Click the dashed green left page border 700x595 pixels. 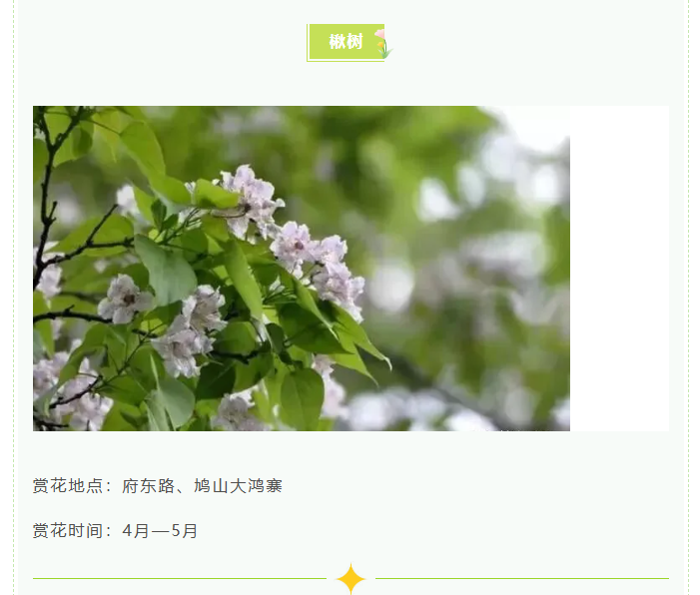14,297
